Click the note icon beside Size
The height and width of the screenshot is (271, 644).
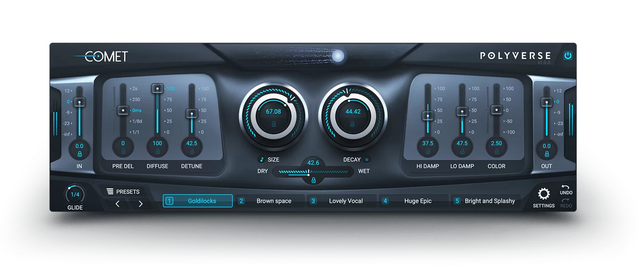262,160
